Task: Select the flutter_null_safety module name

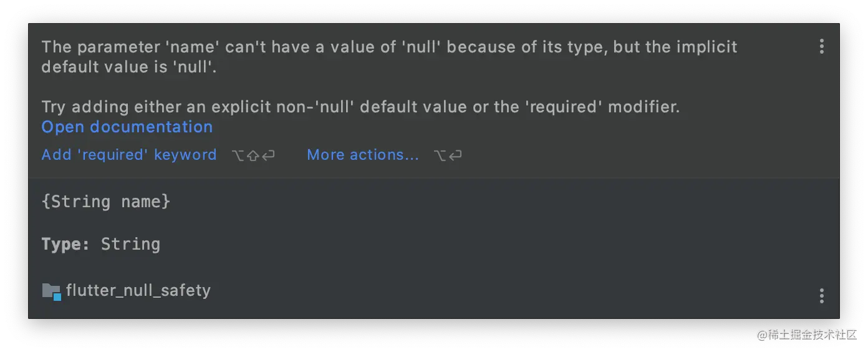Action: point(138,291)
